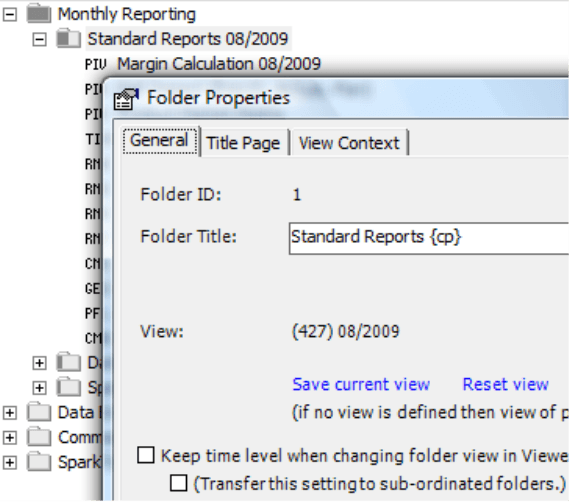The width and height of the screenshot is (569, 502).
Task: Click the Monthly Reporting folder icon
Action: pyautogui.click(x=39, y=14)
